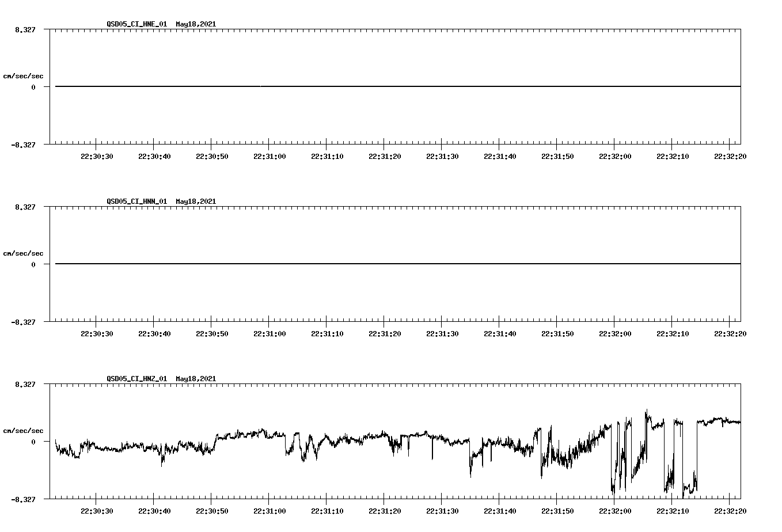Click the 22:31:50 tick mark on bottom plot
This screenshot has width=782, height=532.
(x=557, y=500)
